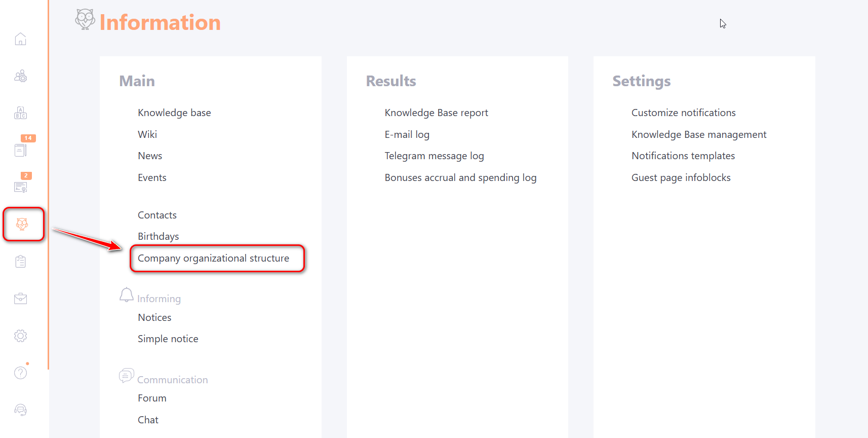
Task: Open the notebook icon with badge 14
Action: [20, 150]
